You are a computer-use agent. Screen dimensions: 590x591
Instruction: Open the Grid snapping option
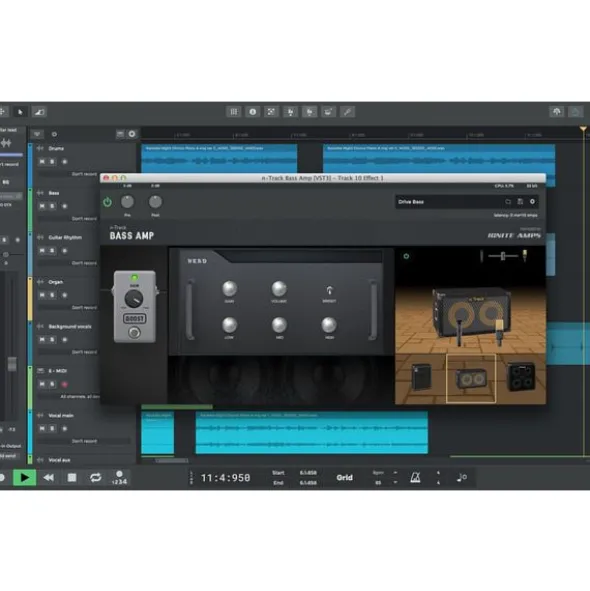344,478
